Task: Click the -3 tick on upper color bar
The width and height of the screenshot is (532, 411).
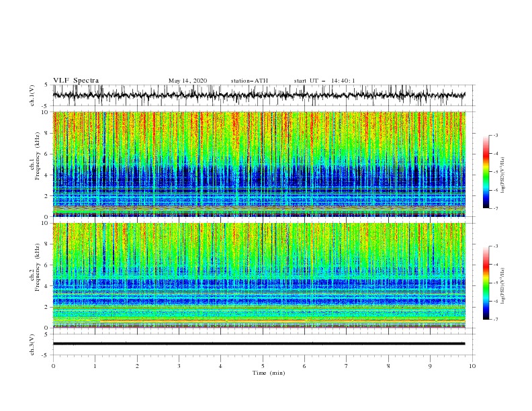Action: click(495, 135)
